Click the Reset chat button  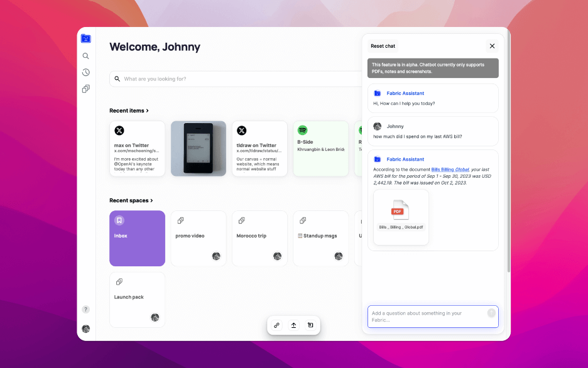click(x=383, y=46)
